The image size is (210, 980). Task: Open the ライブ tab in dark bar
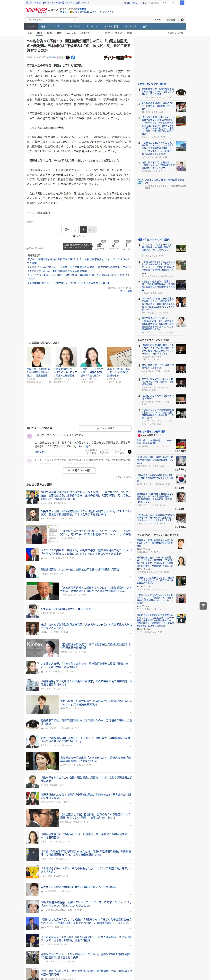[x=56, y=26]
